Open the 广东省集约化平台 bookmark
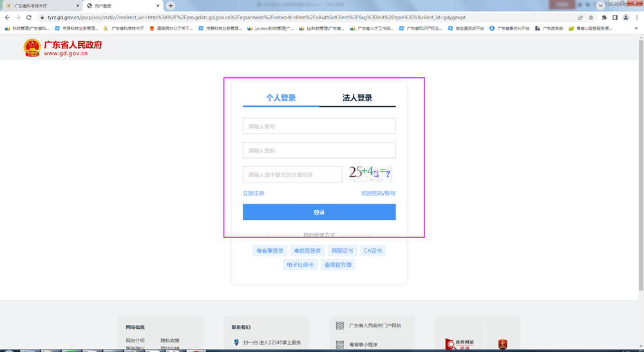 [x=509, y=28]
